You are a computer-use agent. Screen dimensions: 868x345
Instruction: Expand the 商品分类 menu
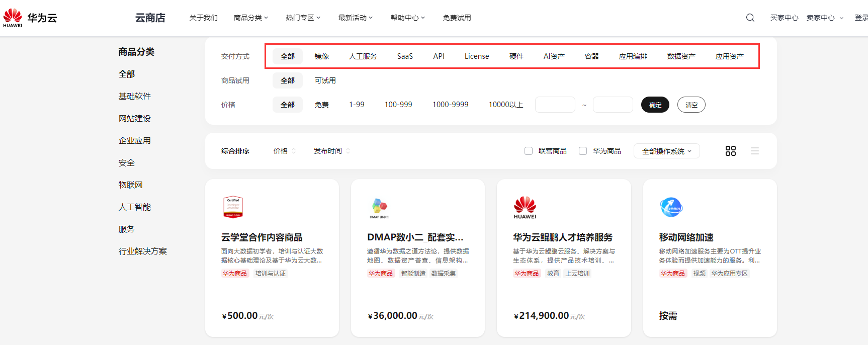pyautogui.click(x=250, y=18)
